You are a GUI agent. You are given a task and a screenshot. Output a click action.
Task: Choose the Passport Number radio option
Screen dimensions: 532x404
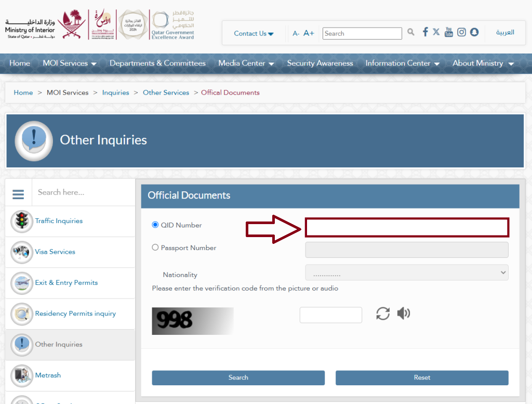tap(155, 247)
